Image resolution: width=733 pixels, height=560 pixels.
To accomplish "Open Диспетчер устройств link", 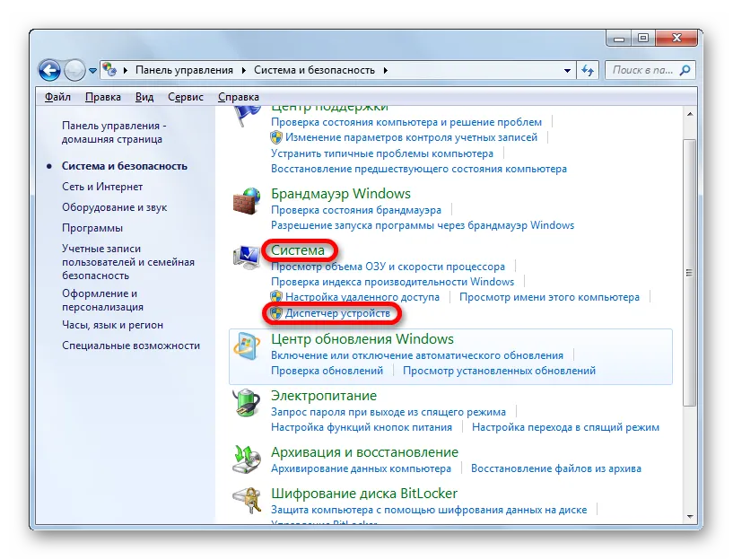I will [x=337, y=313].
